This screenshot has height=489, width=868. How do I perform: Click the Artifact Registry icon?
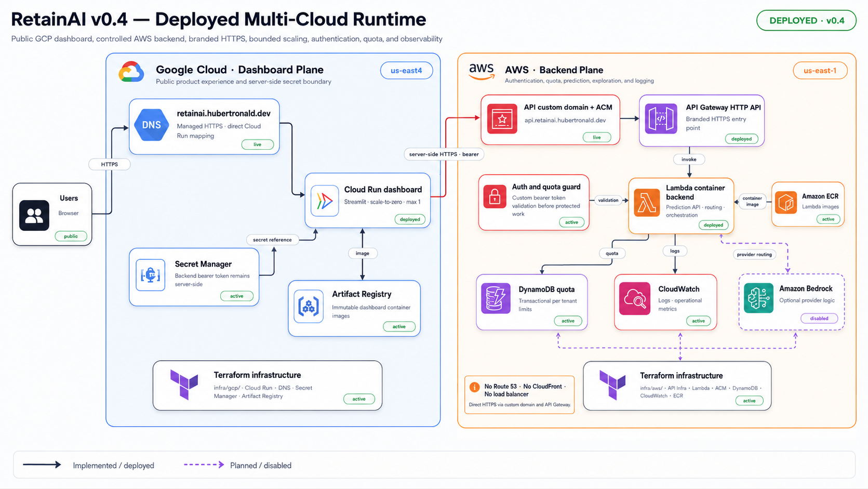pos(309,307)
